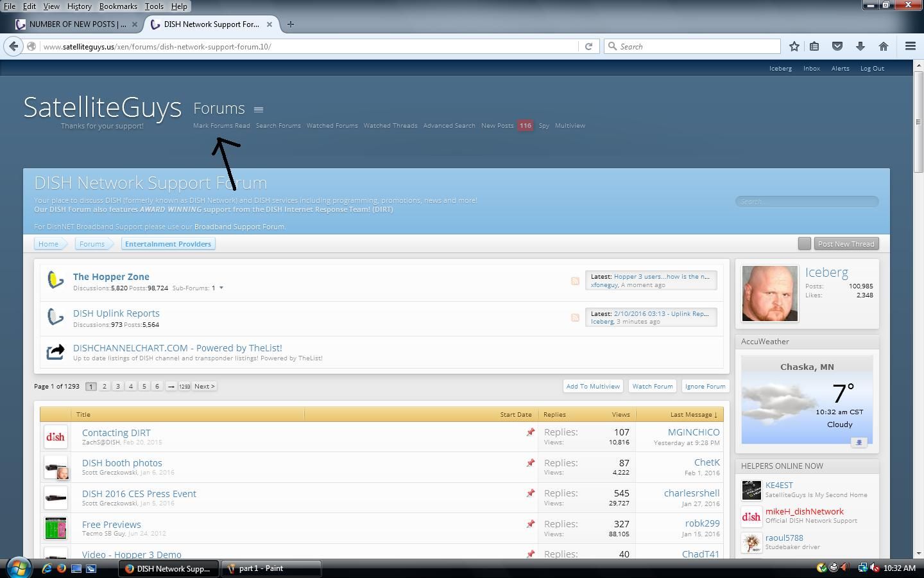The width and height of the screenshot is (924, 578).
Task: Click DISH Uplink Reports forum icon
Action: tap(56, 316)
